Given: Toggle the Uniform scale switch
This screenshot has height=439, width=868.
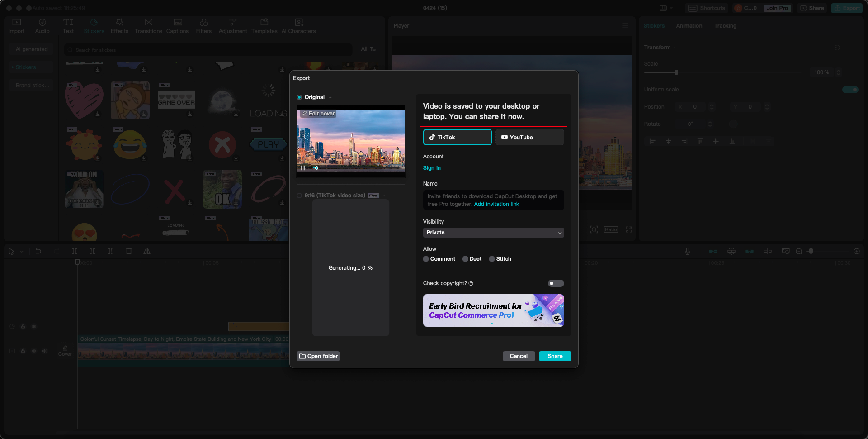Looking at the screenshot, I should [x=850, y=90].
